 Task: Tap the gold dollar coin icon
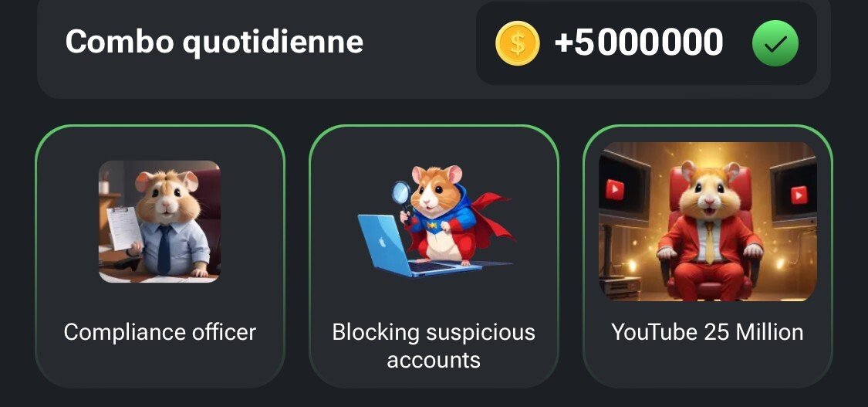pos(517,44)
